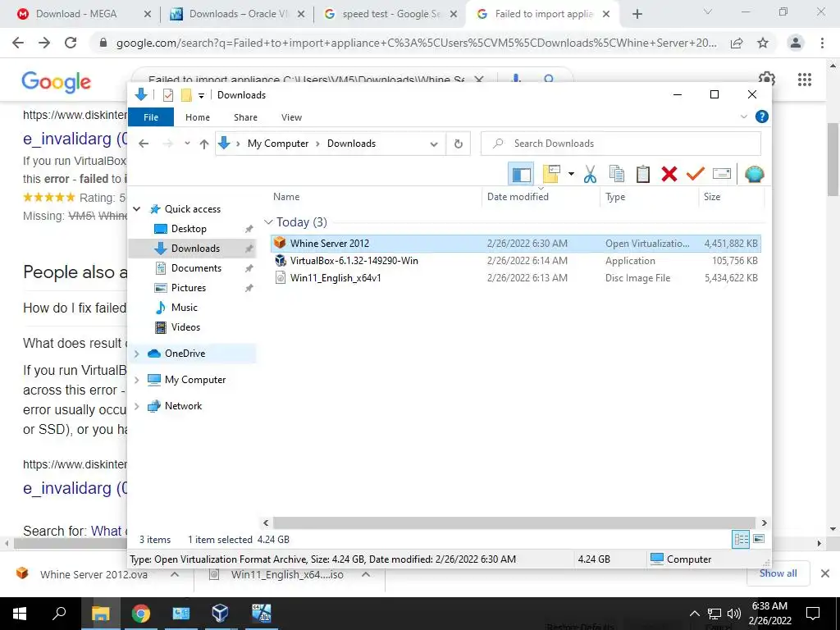
Task: Expand the Network tree node
Action: tap(137, 406)
